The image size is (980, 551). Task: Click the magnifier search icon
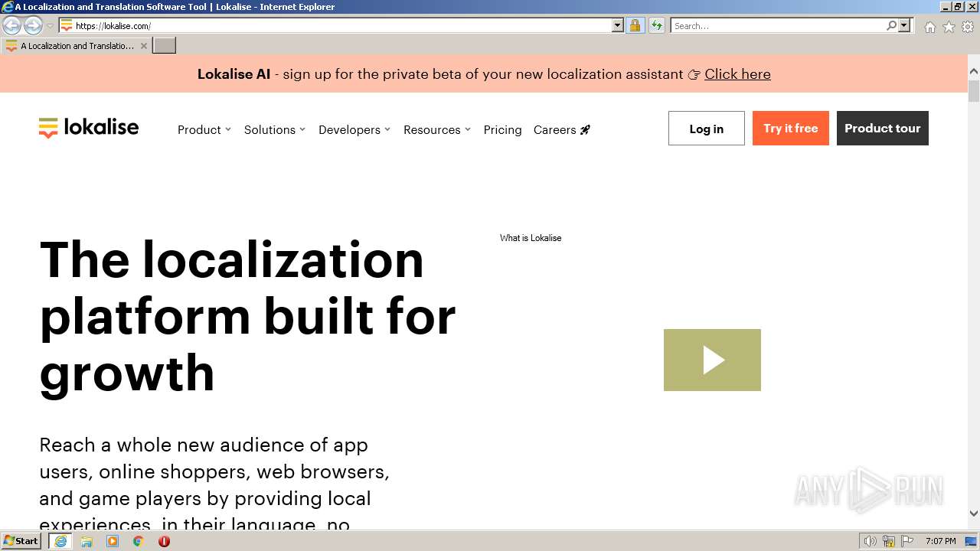[x=891, y=26]
